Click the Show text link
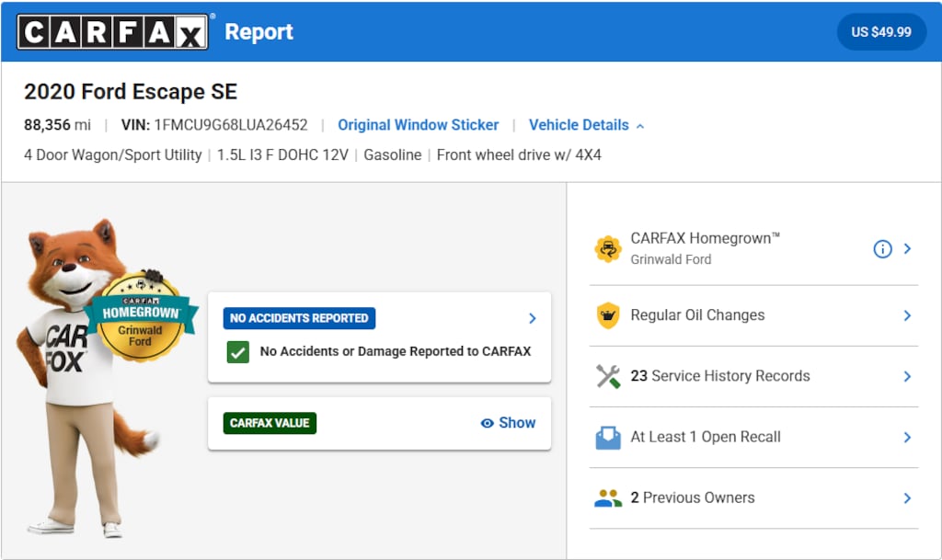 coord(517,423)
